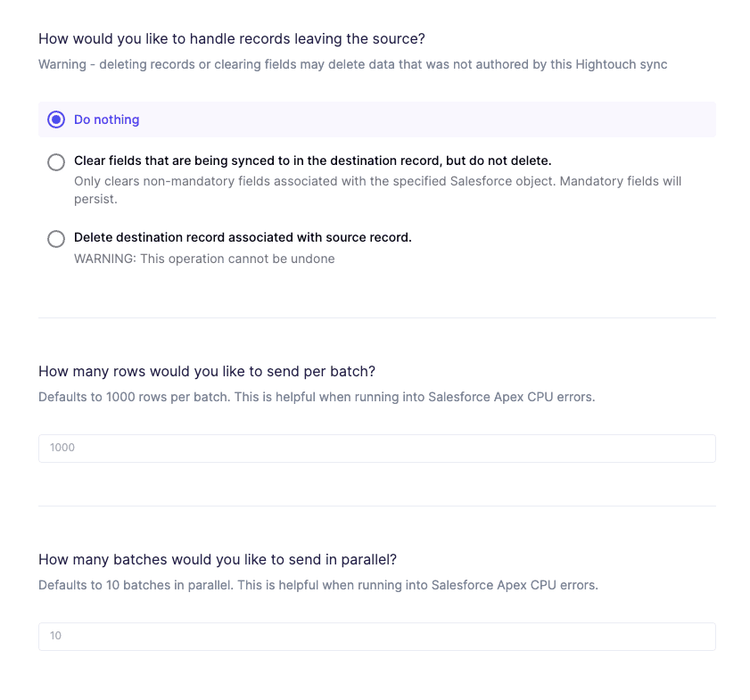The width and height of the screenshot is (750, 700).
Task: Click the divider line above the rows-per-batch section
Action: (x=376, y=317)
